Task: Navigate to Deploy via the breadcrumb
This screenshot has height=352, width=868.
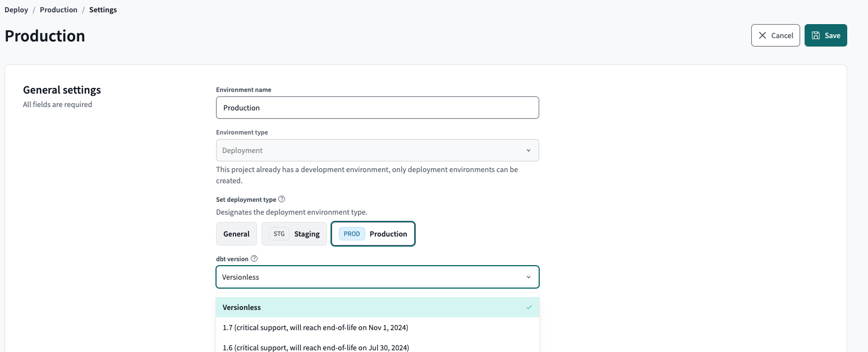Action: coord(16,10)
